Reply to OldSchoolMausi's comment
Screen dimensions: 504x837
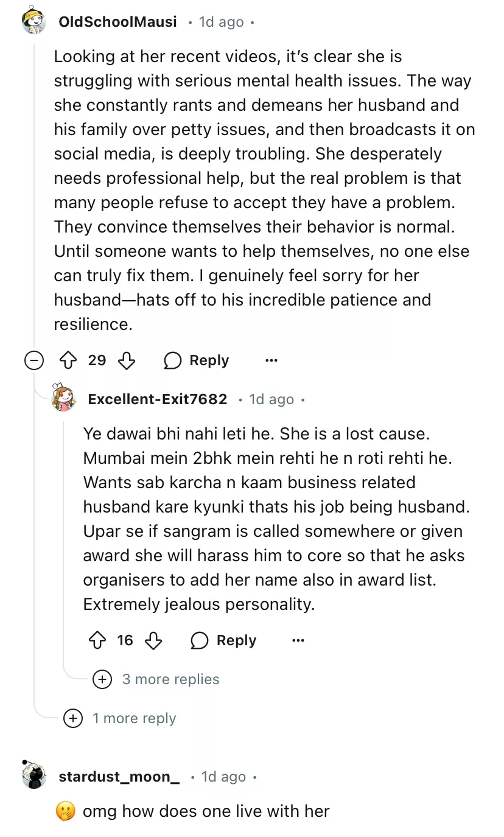point(197,360)
